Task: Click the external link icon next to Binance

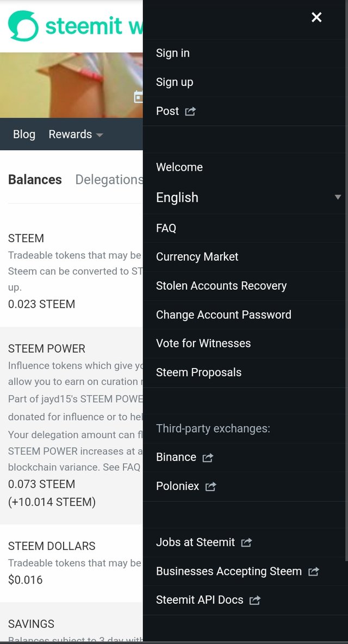Action: 208,458
